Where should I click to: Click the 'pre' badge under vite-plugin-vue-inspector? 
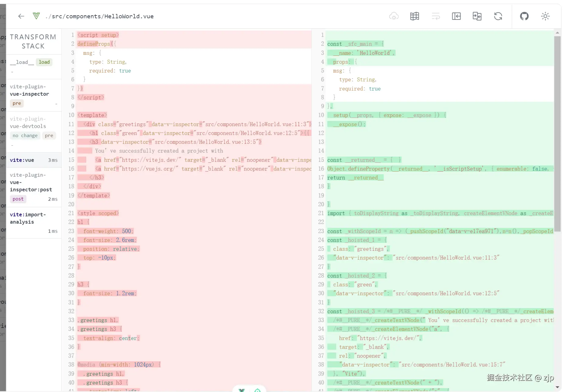coord(17,103)
